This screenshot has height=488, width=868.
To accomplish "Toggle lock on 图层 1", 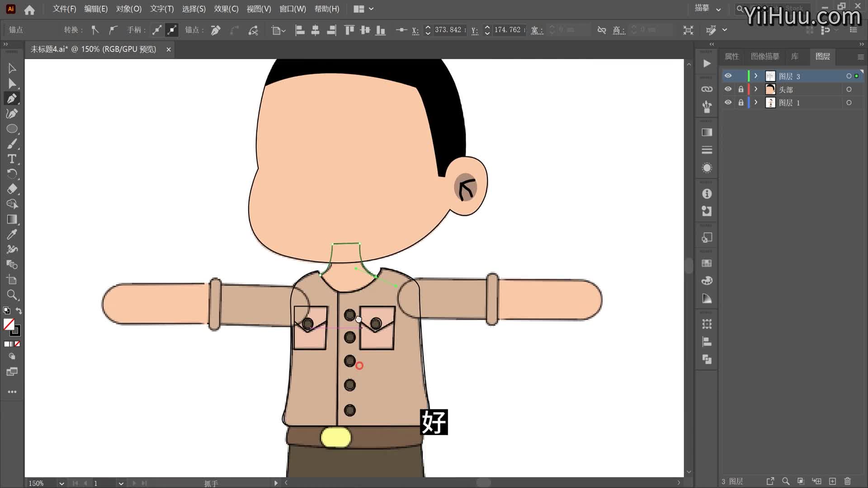I will 741,103.
